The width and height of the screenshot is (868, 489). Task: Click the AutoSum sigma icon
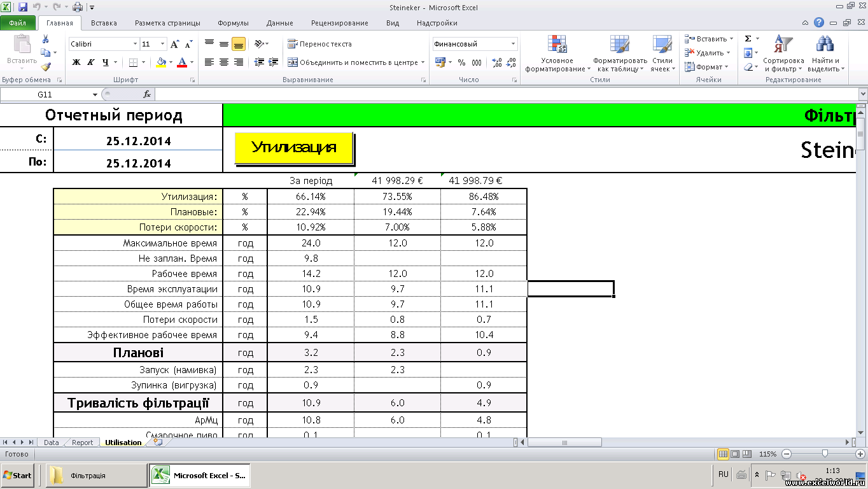(x=748, y=39)
